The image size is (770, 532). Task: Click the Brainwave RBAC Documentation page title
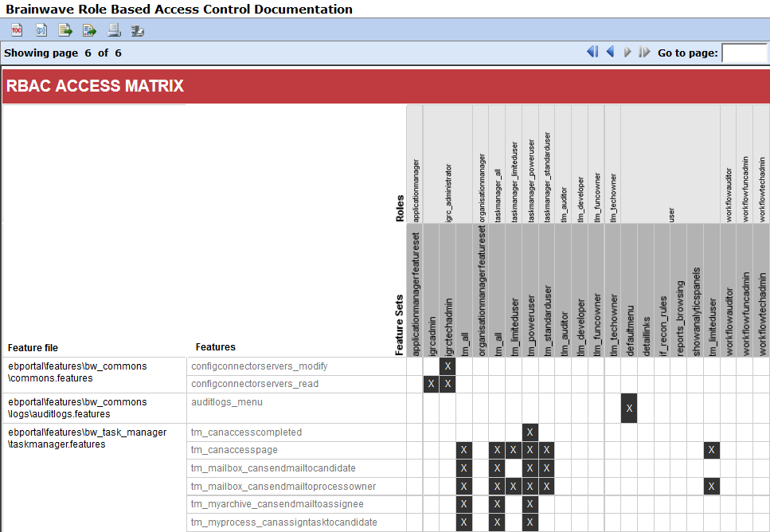[178, 9]
